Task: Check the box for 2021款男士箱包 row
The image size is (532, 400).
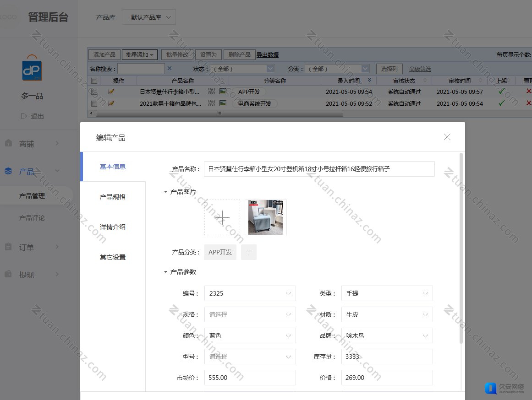Action: pos(94,103)
